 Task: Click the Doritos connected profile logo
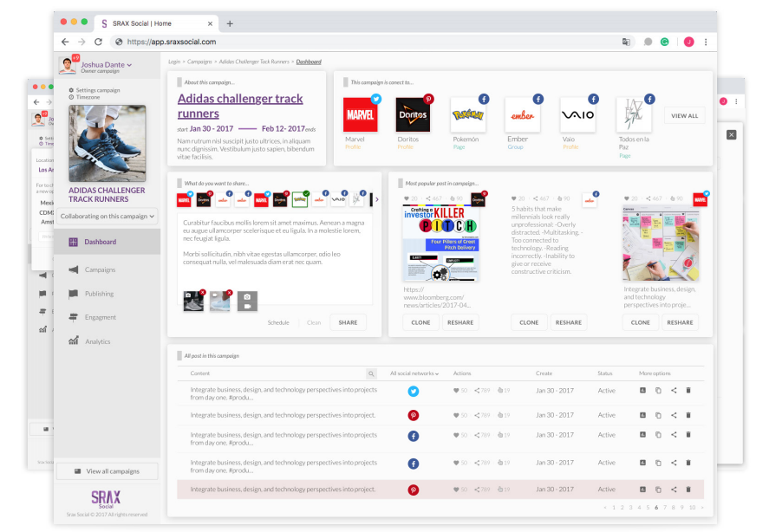[x=413, y=114]
